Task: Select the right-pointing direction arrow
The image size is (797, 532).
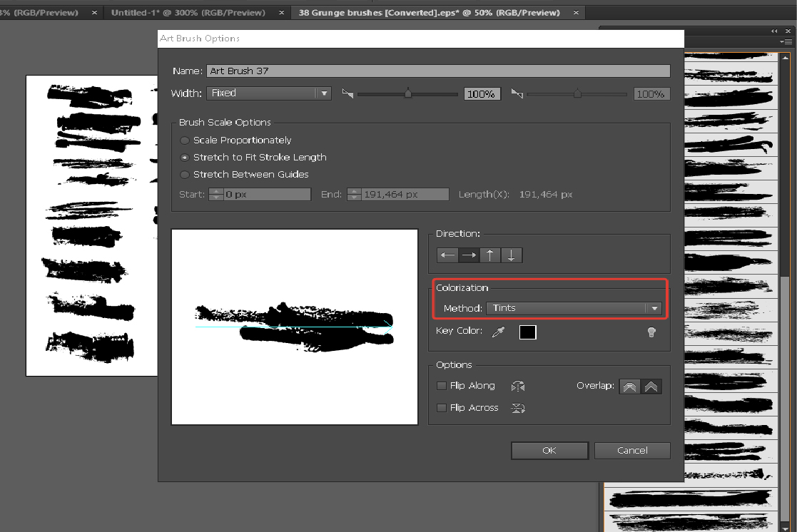Action: pos(469,255)
